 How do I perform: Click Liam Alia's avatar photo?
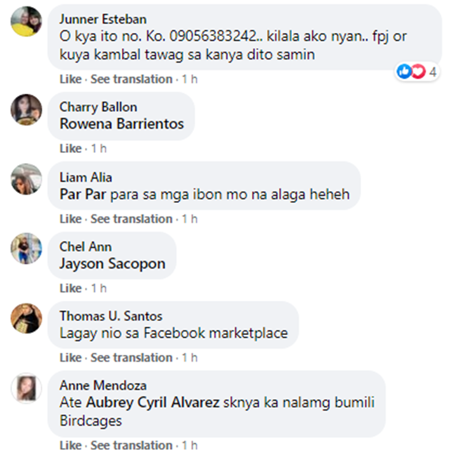coord(27,180)
